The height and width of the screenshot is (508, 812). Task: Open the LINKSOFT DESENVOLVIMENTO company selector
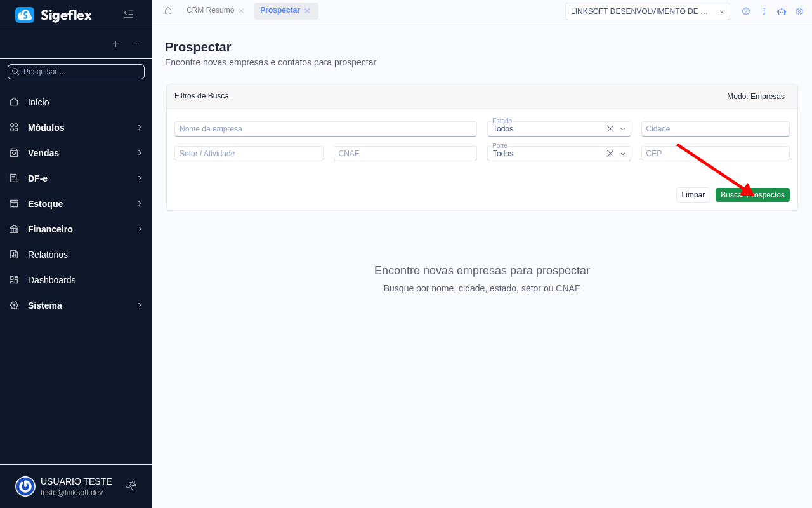pos(647,11)
